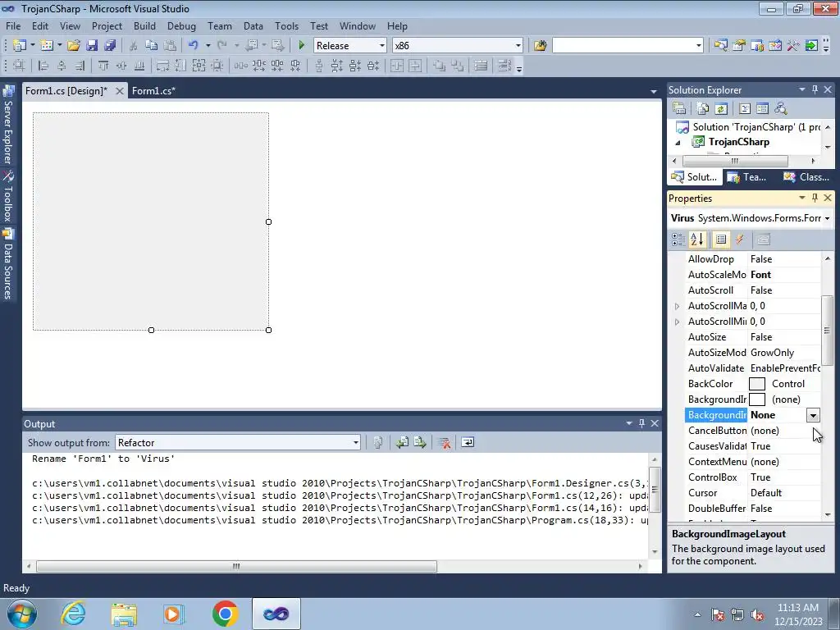
Task: Open the x86 platform dropdown
Action: pyautogui.click(x=518, y=46)
